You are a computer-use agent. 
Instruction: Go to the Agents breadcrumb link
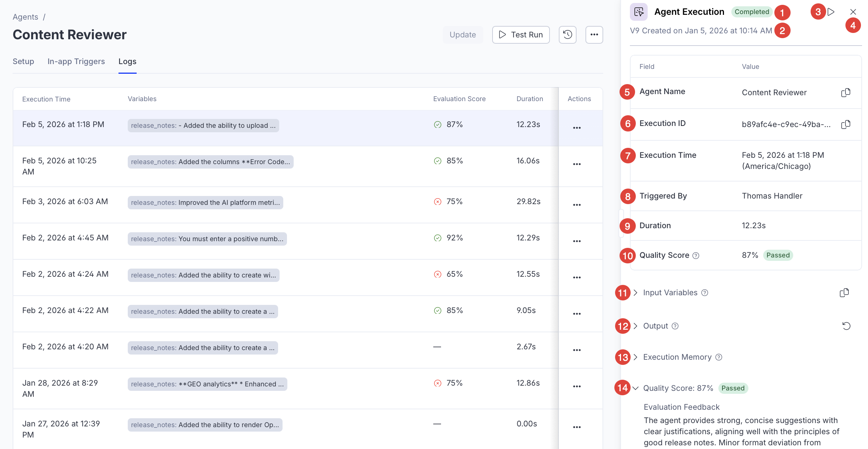click(25, 17)
